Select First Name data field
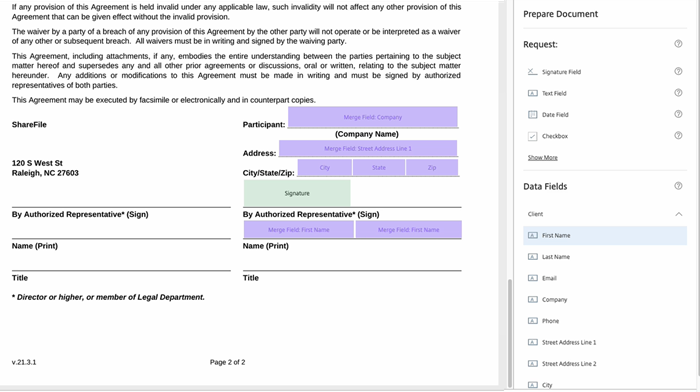The height and width of the screenshot is (392, 700). (x=605, y=235)
